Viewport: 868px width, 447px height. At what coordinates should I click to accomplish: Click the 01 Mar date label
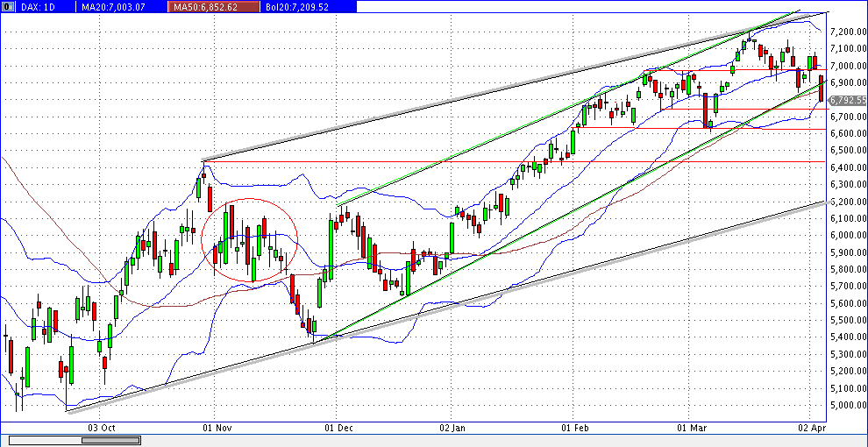[x=690, y=427]
